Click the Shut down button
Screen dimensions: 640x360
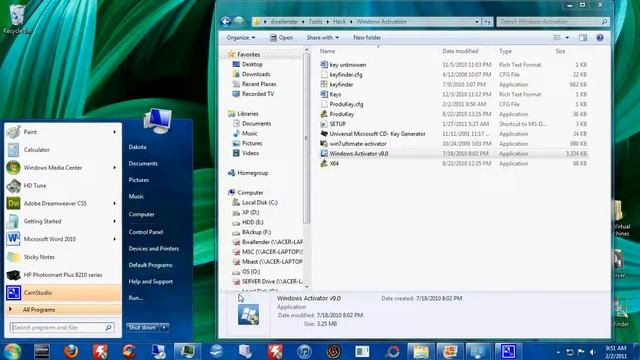point(143,327)
